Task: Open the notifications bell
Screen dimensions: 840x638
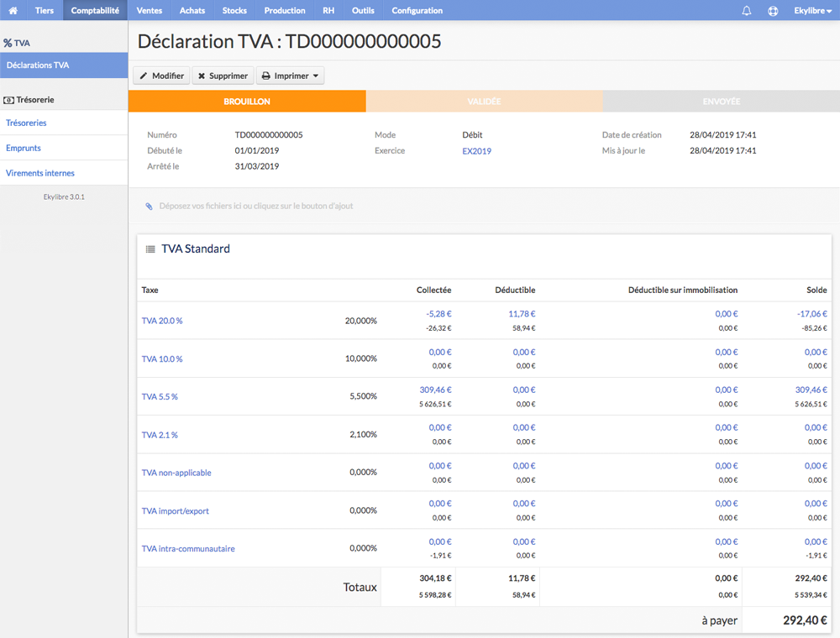Action: coord(746,11)
